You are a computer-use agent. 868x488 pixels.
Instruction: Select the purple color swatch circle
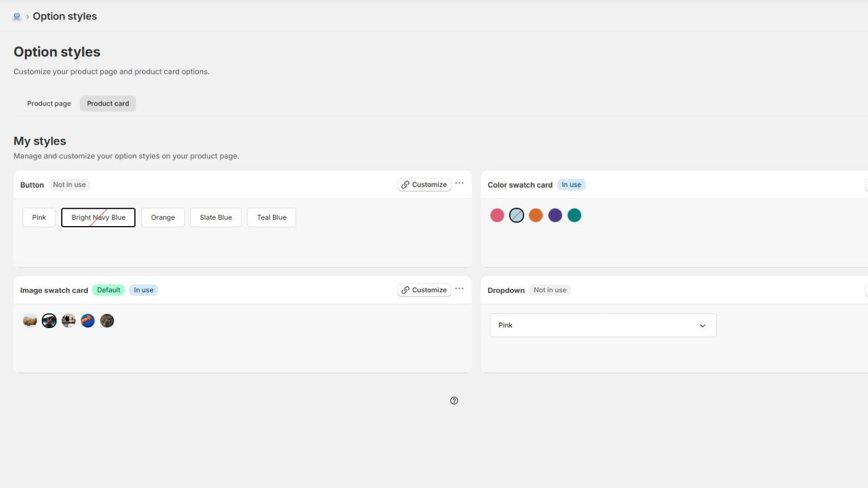tap(555, 215)
